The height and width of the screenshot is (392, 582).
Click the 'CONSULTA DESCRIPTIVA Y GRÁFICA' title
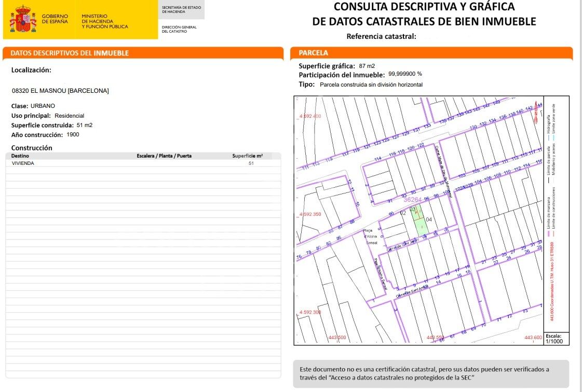(424, 7)
